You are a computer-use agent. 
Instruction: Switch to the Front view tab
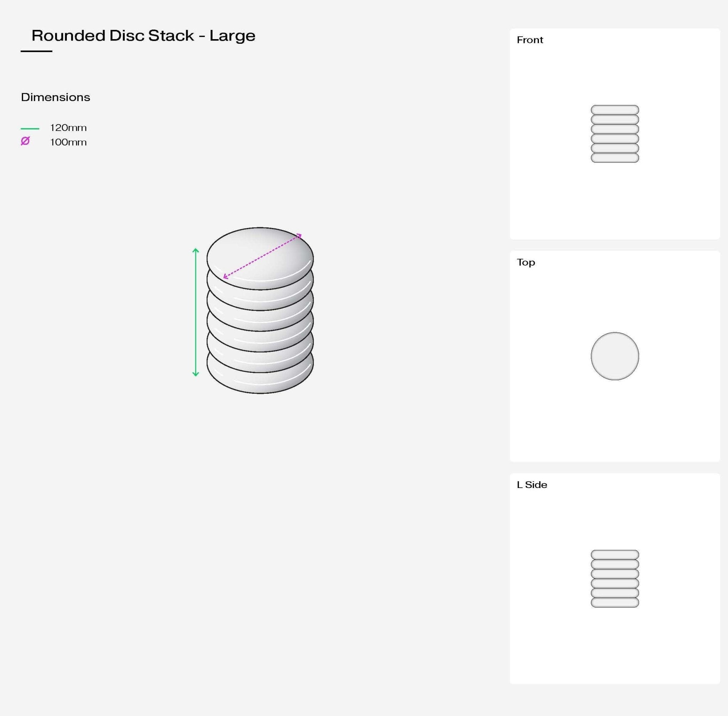pyautogui.click(x=530, y=40)
